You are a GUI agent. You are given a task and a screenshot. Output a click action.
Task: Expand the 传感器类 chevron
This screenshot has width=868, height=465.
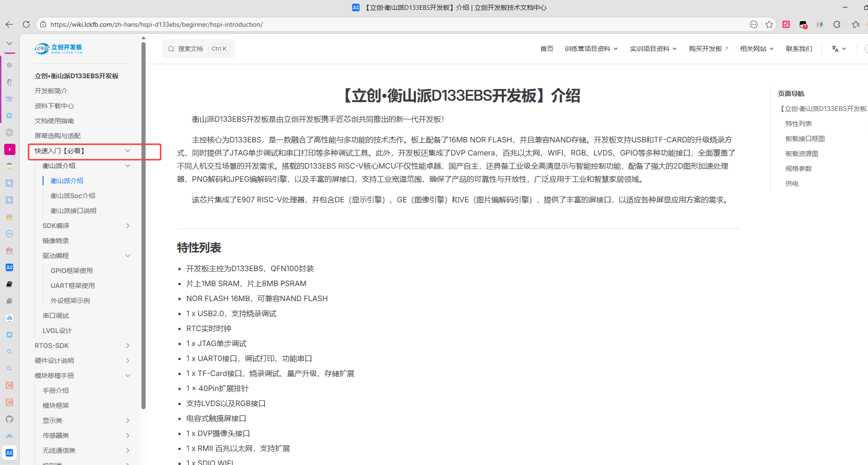coord(128,435)
